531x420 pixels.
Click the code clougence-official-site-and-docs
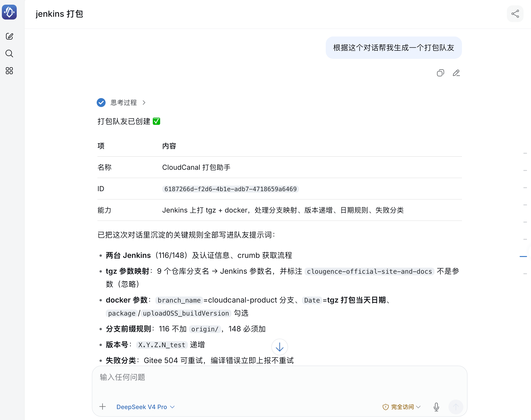pyautogui.click(x=369, y=271)
